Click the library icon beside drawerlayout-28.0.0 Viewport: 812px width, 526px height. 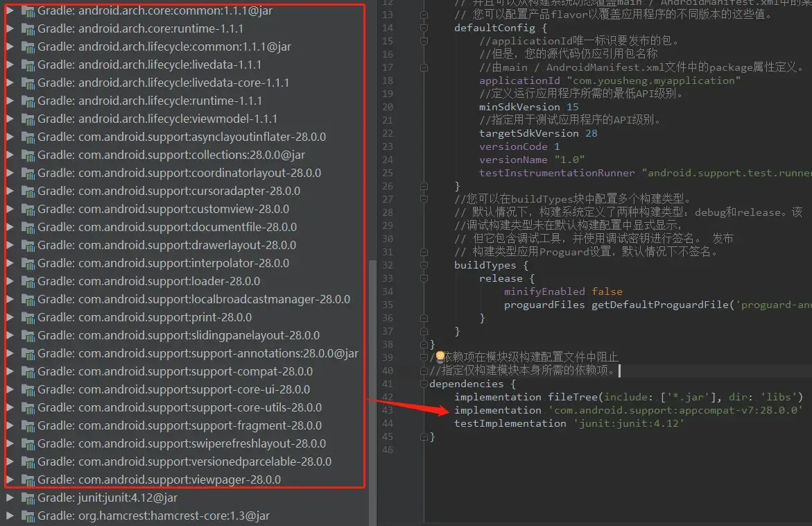28,245
